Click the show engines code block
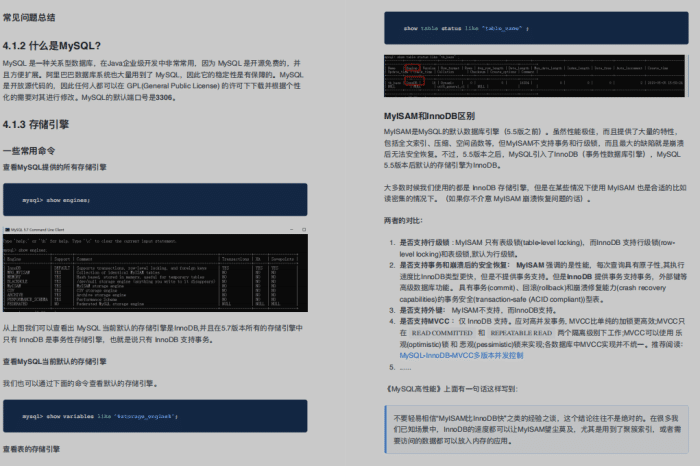700x466 pixels. pos(155,200)
